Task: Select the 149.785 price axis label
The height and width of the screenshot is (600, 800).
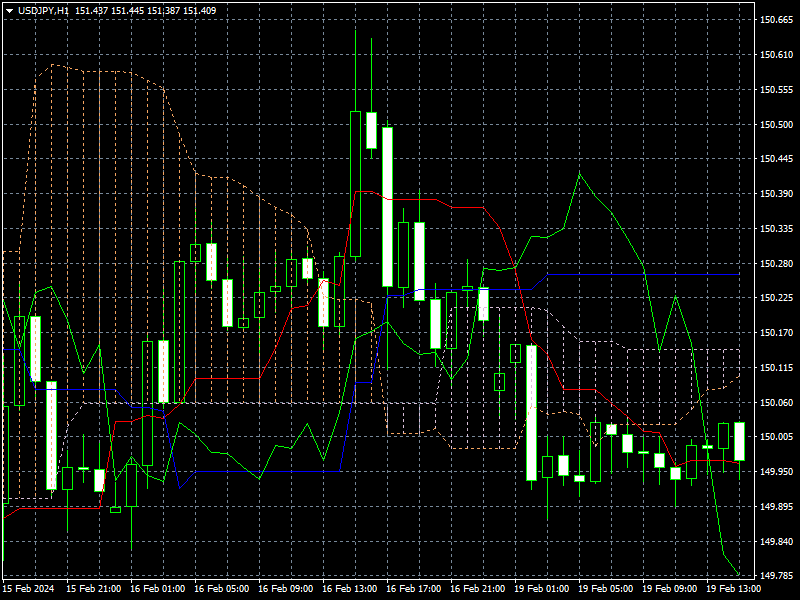Action: click(x=775, y=576)
